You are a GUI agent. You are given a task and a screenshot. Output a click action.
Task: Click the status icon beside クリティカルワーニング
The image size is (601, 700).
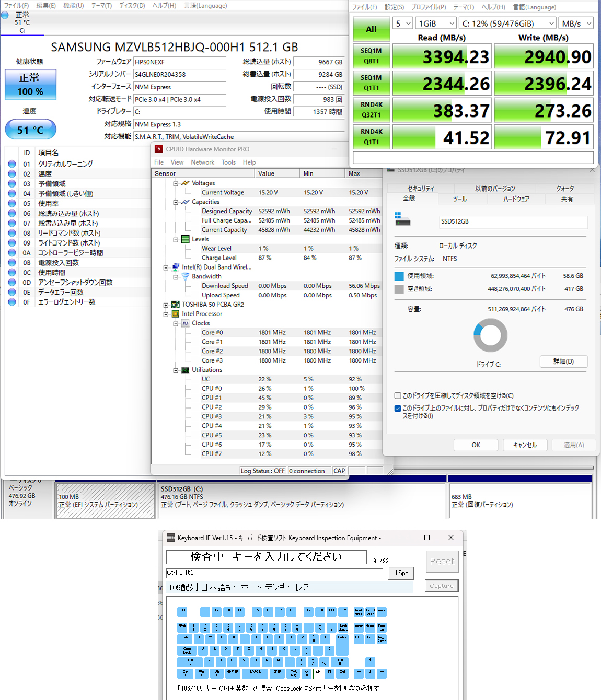pos(12,164)
